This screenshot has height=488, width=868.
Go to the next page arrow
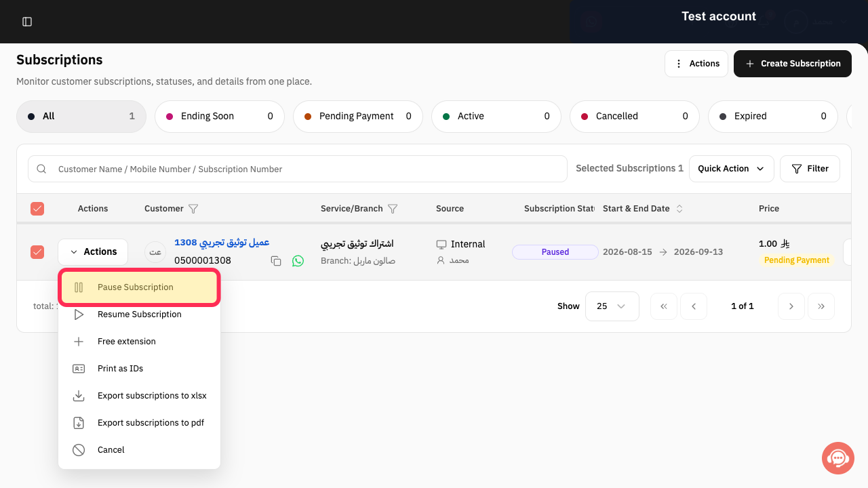[791, 306]
